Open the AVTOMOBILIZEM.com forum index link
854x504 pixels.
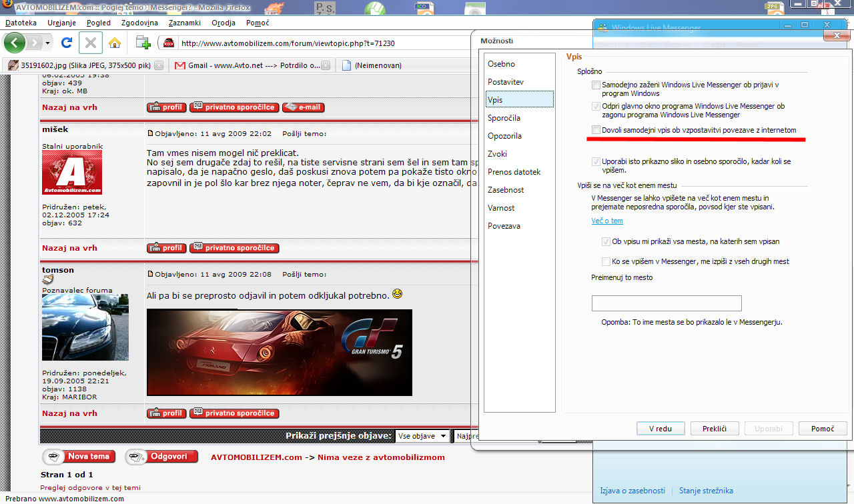pyautogui.click(x=256, y=457)
